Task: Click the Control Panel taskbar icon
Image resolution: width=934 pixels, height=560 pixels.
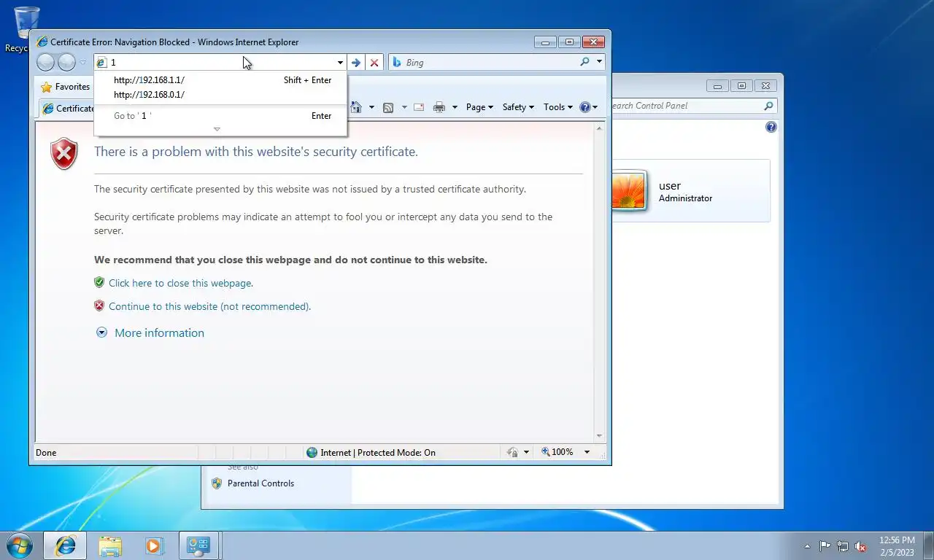Action: pyautogui.click(x=198, y=545)
